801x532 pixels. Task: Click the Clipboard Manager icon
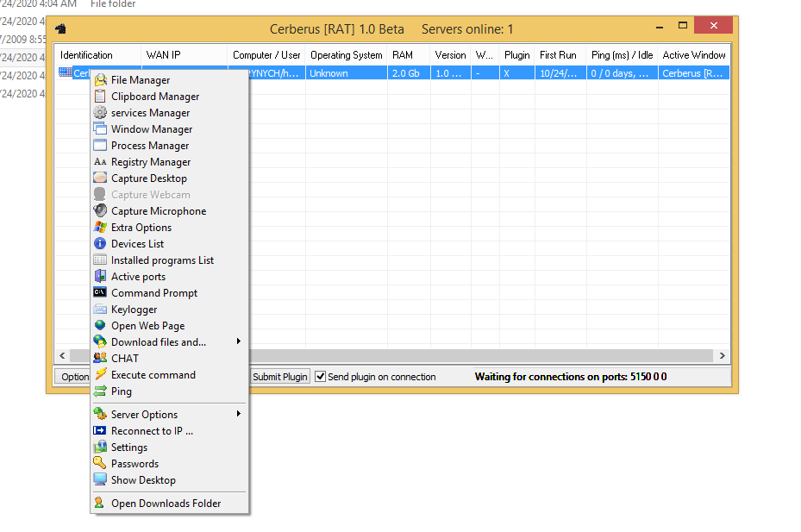(100, 97)
